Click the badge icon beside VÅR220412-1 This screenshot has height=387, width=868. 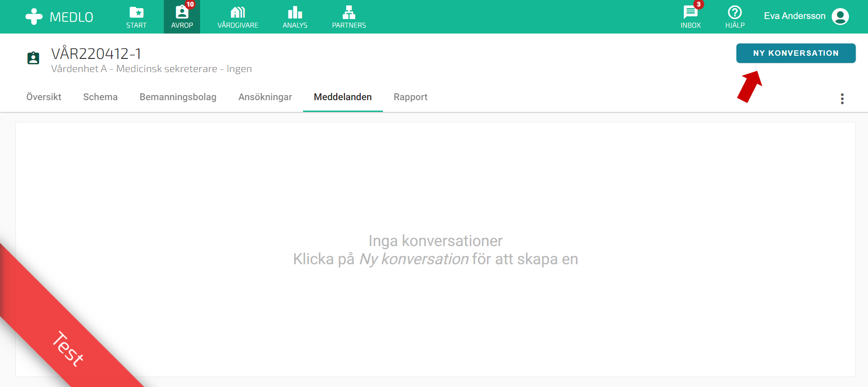pyautogui.click(x=33, y=58)
